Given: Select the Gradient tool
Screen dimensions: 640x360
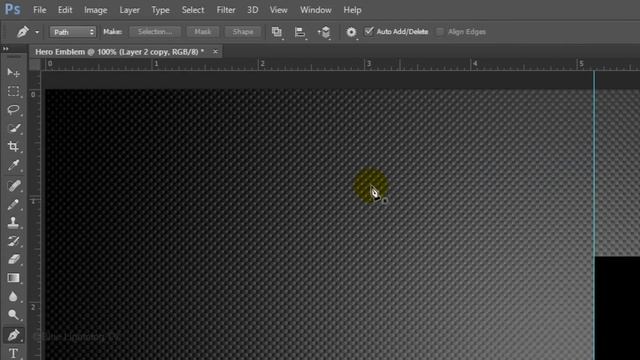Looking at the screenshot, I should (13, 278).
